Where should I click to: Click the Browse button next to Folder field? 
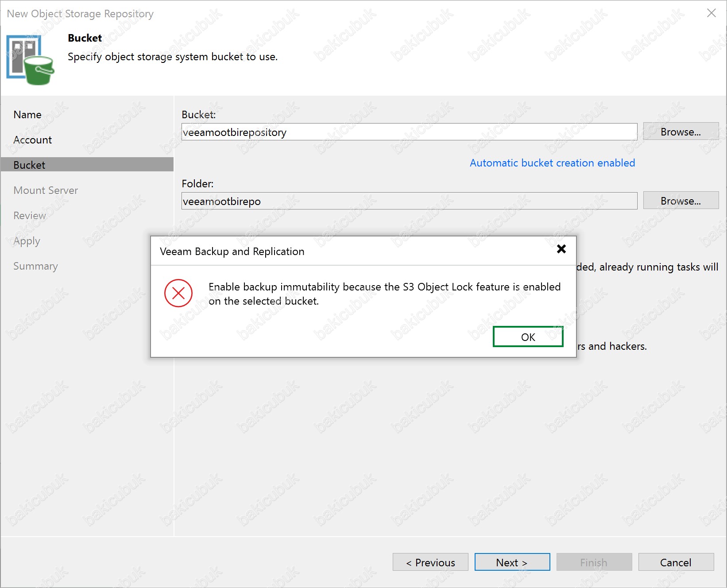coord(681,201)
